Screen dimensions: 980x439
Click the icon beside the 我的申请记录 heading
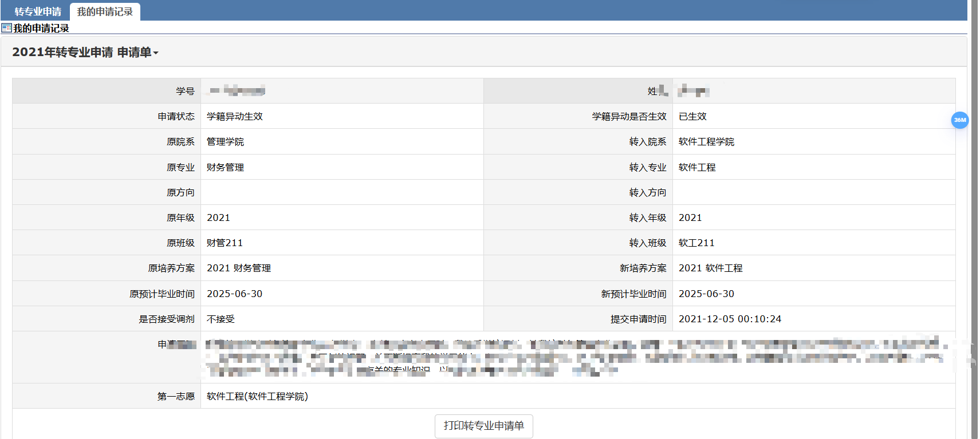[x=7, y=28]
